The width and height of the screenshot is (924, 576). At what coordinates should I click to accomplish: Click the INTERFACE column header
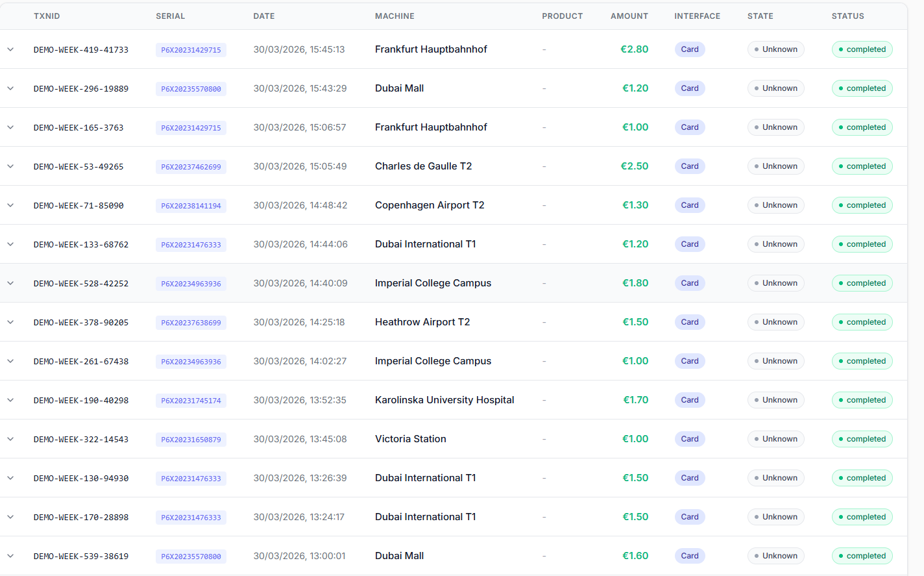pyautogui.click(x=697, y=16)
